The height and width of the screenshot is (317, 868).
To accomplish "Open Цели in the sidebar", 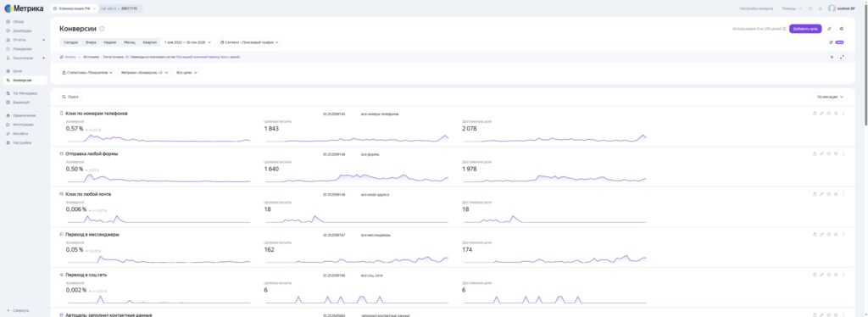I will (x=18, y=71).
